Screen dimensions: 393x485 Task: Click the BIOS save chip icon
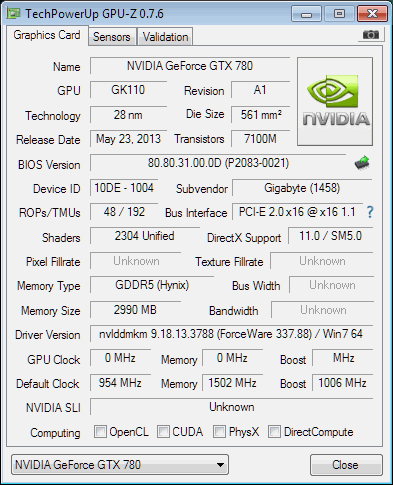tap(362, 163)
